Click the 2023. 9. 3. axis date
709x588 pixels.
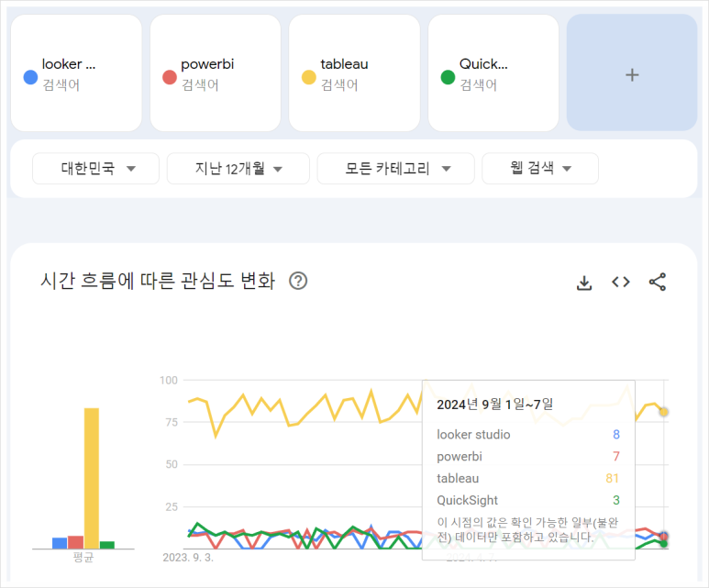coord(188,557)
